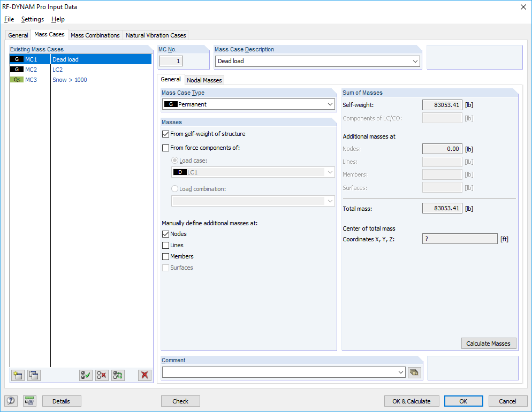The width and height of the screenshot is (532, 412).
Task: Delete selected mass case red X
Action: coord(145,375)
